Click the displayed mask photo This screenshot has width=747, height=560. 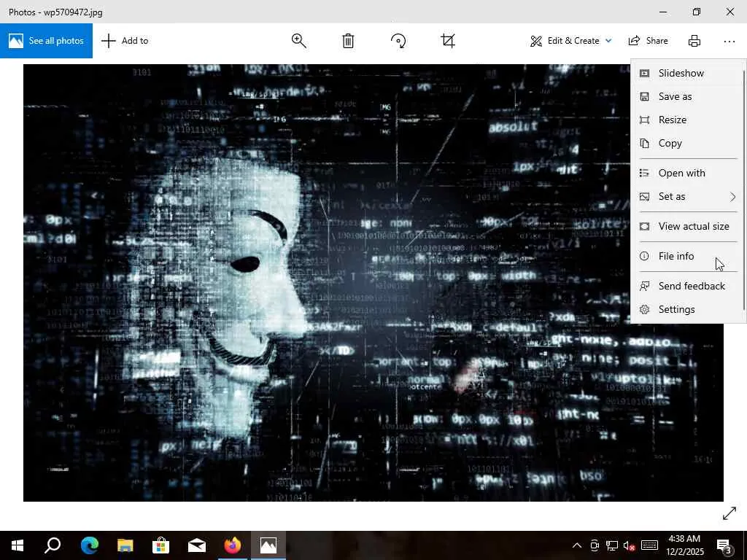point(373,283)
